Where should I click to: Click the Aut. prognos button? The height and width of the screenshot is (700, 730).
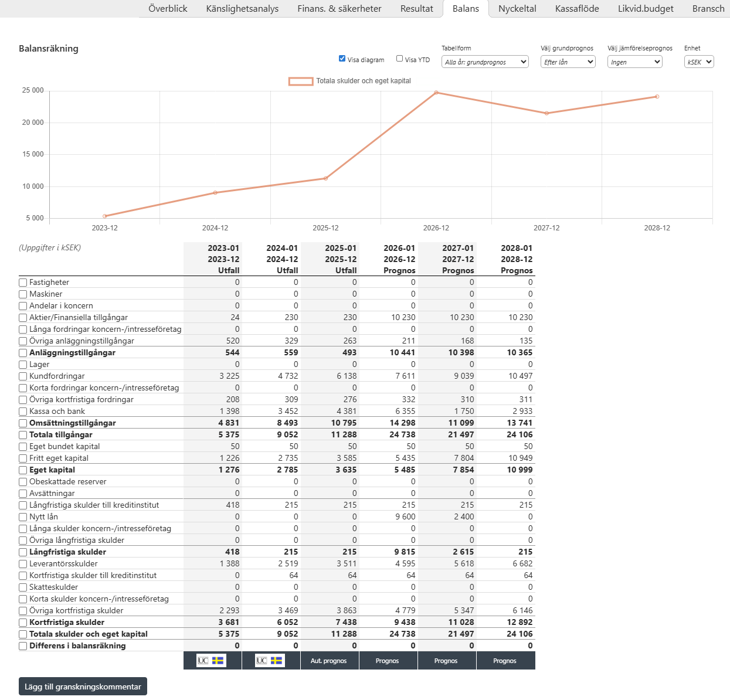coord(329,661)
